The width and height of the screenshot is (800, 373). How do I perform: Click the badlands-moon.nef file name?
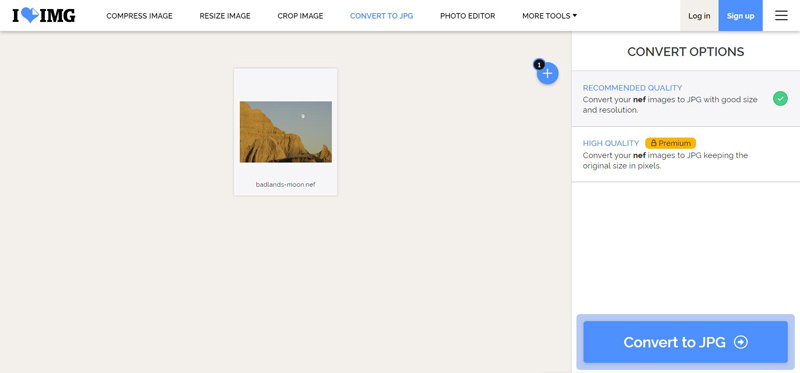tap(286, 184)
